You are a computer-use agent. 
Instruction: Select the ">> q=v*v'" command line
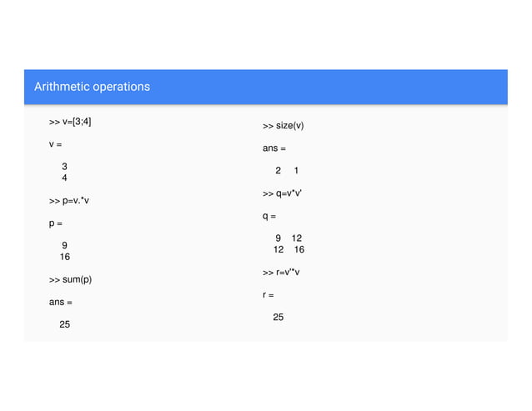click(282, 193)
